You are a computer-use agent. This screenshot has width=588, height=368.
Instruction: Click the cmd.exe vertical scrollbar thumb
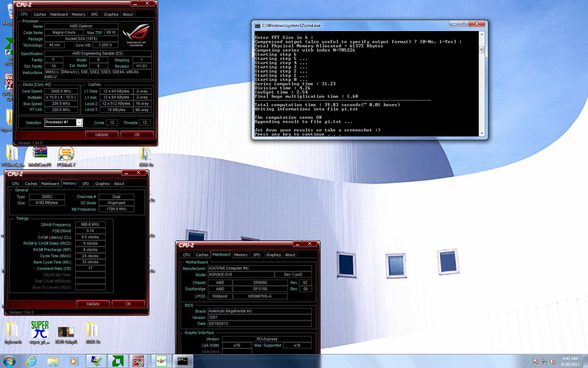[482, 49]
